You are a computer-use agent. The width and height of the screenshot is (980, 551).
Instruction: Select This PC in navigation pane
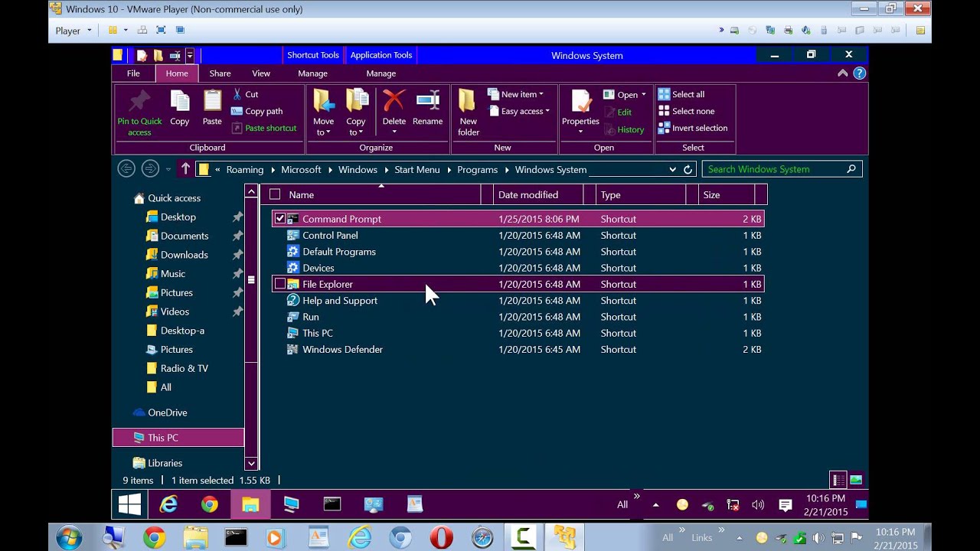tap(178, 438)
